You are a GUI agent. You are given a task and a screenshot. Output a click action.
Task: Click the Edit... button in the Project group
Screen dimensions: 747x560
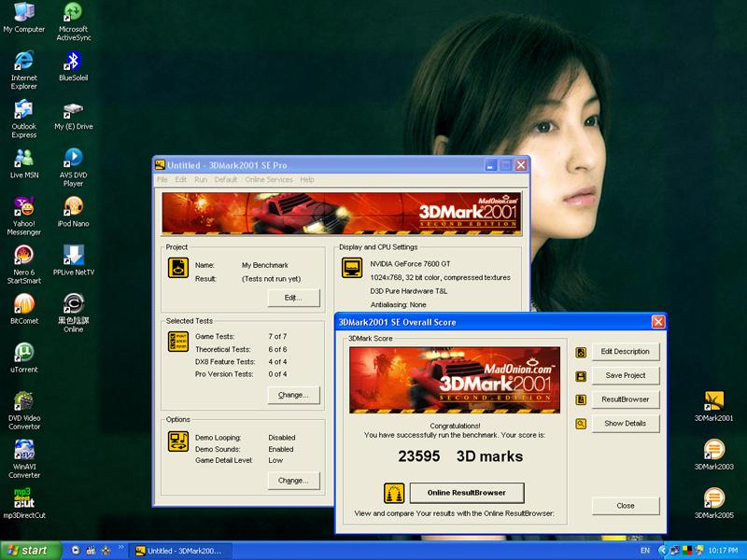tap(293, 298)
